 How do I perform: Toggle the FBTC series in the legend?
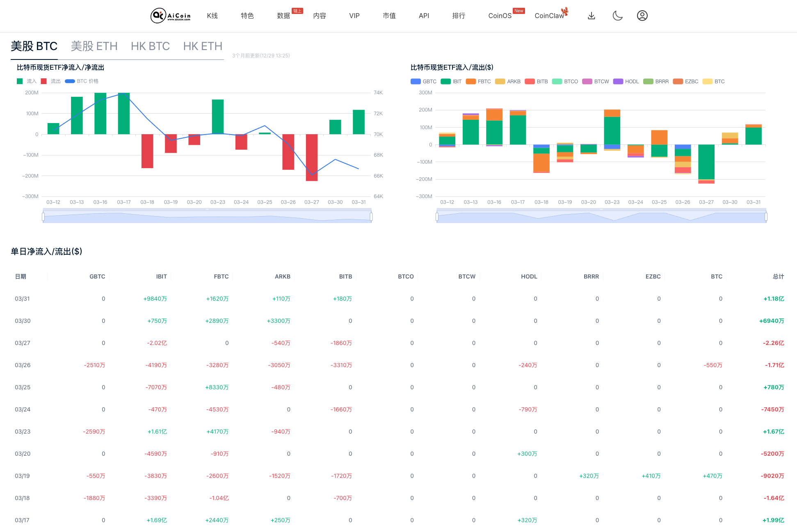[478, 81]
